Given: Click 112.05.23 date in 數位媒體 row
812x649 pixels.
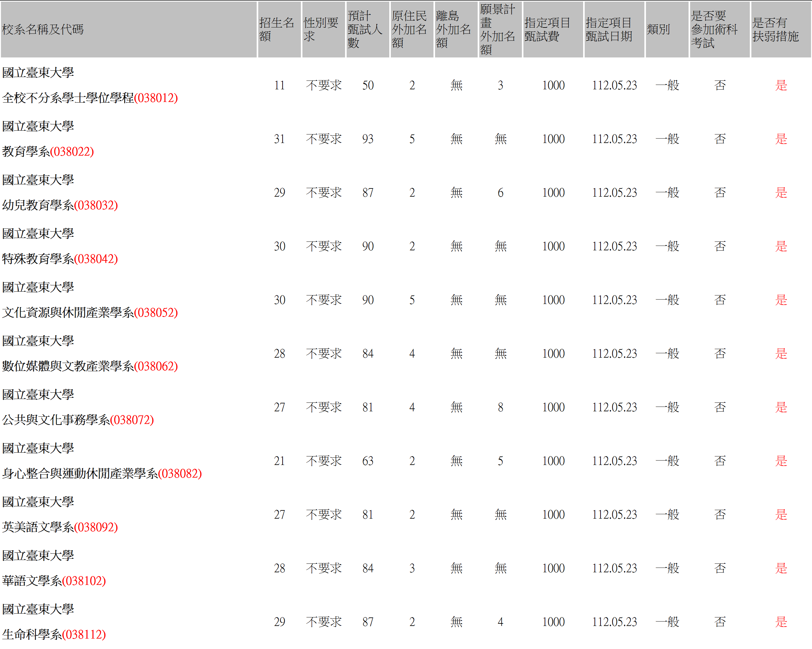Looking at the screenshot, I should coord(614,354).
